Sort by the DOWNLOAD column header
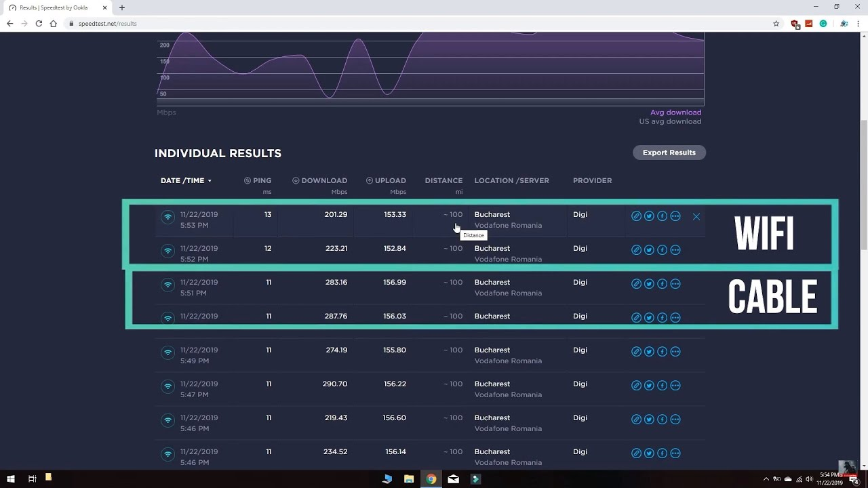The image size is (868, 488). click(319, 180)
